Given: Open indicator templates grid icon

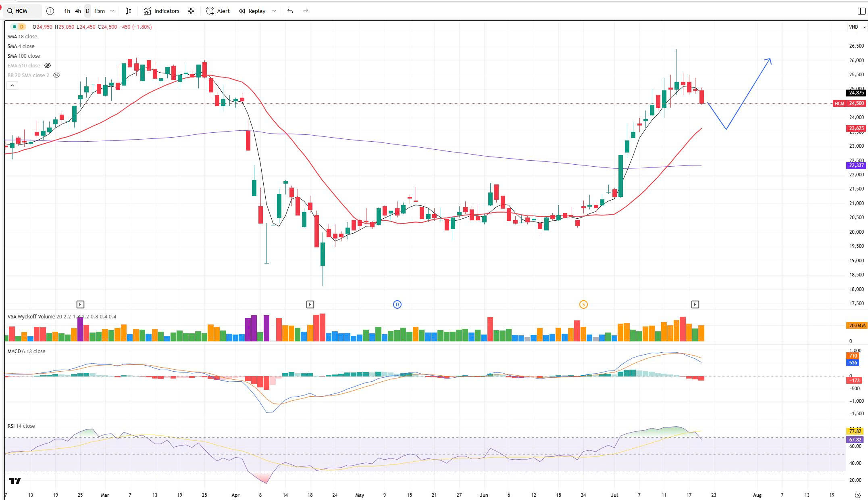Looking at the screenshot, I should (191, 11).
